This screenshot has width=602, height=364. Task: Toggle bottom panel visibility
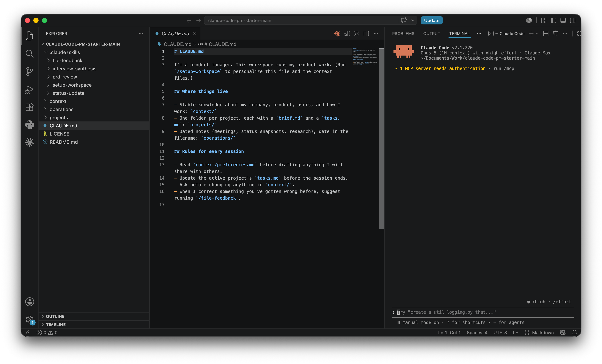(563, 21)
